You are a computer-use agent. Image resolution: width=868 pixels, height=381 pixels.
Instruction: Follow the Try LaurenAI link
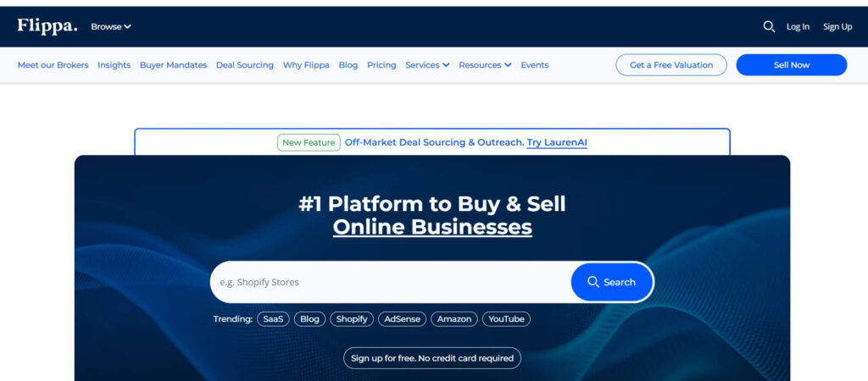point(557,142)
